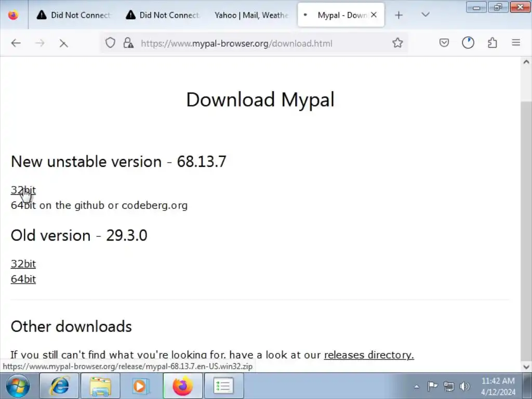
Task: Open Save to Pocket icon
Action: coord(444,43)
